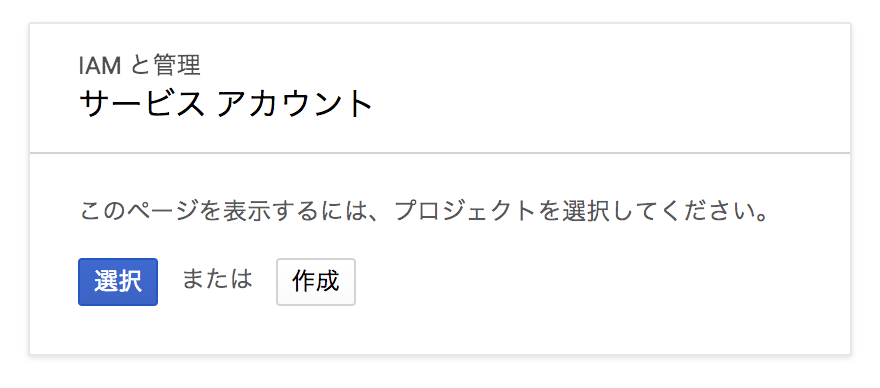Screen dimensions: 880x388
Task: Click the IAM text in the header
Action: (100, 67)
